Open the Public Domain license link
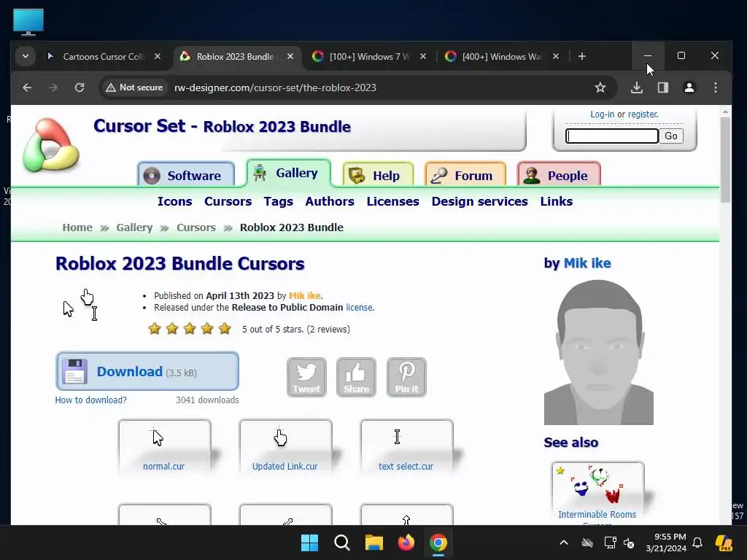This screenshot has height=560, width=747. point(360,308)
